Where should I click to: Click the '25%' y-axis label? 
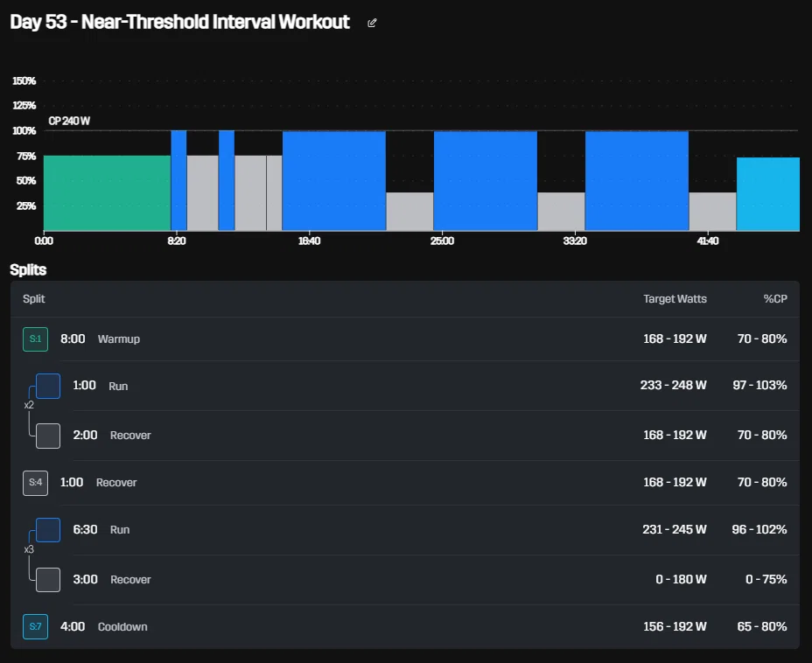coord(26,206)
